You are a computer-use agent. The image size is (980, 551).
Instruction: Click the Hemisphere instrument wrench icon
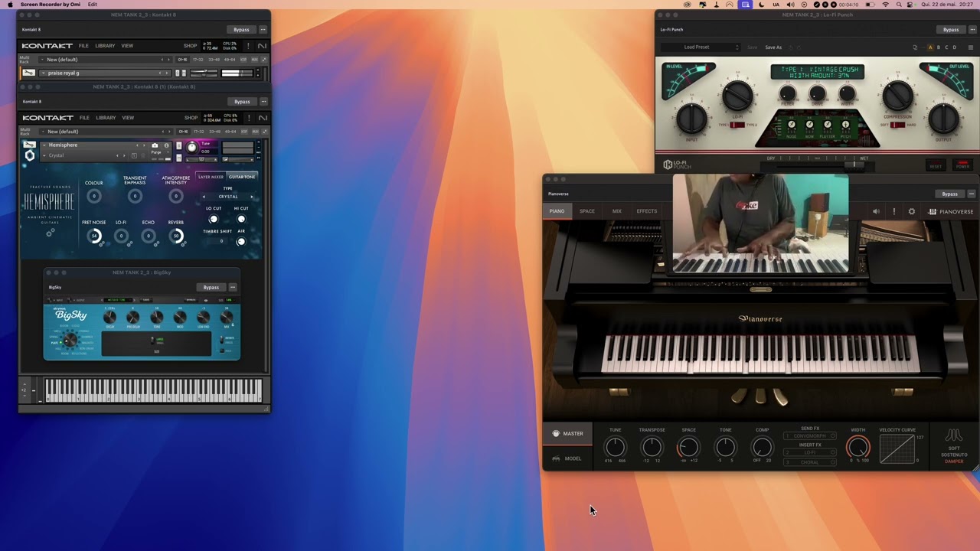click(x=29, y=145)
